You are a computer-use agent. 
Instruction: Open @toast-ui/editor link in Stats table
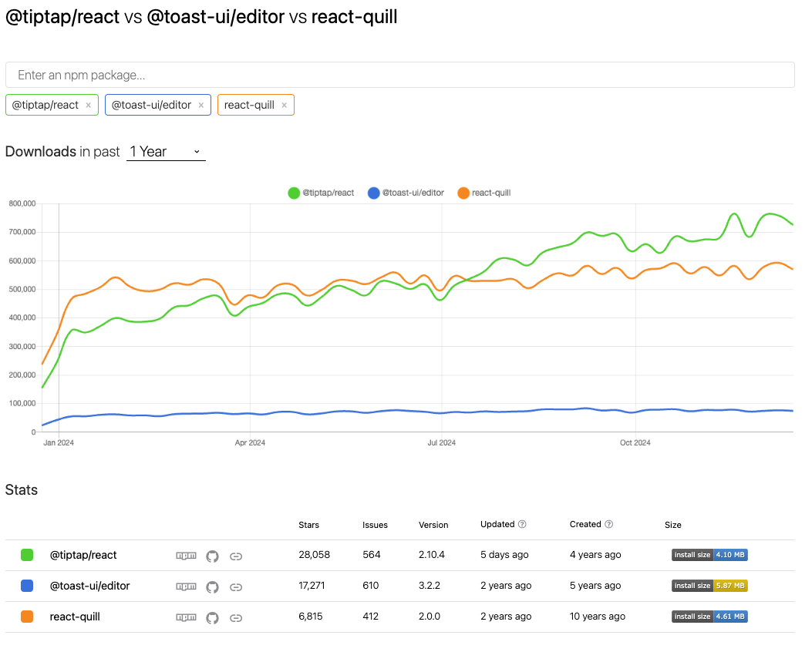click(89, 586)
